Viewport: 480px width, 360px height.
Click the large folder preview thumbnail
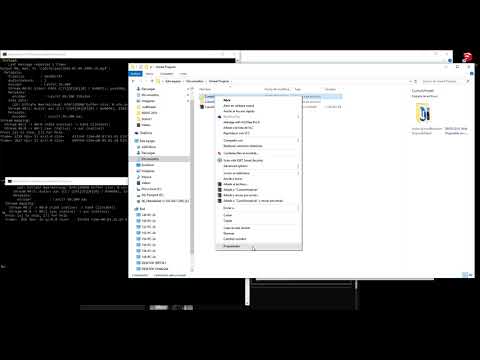click(424, 113)
